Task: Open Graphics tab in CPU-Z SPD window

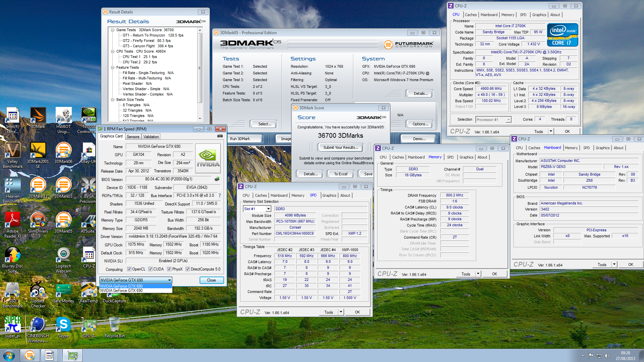Action: (329, 195)
